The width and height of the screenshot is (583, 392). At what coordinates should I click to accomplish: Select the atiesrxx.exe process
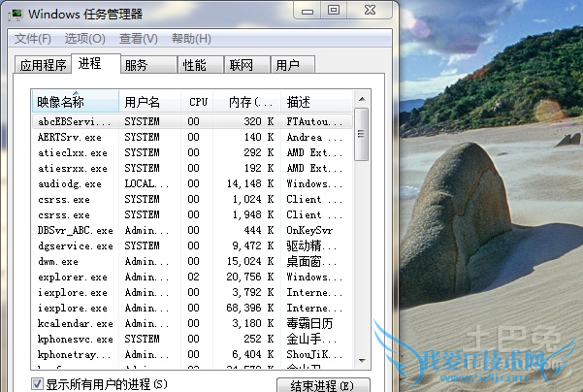[192, 169]
